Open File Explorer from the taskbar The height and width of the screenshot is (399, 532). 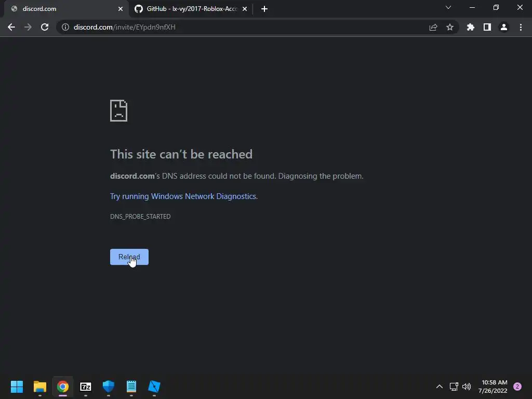tap(40, 387)
